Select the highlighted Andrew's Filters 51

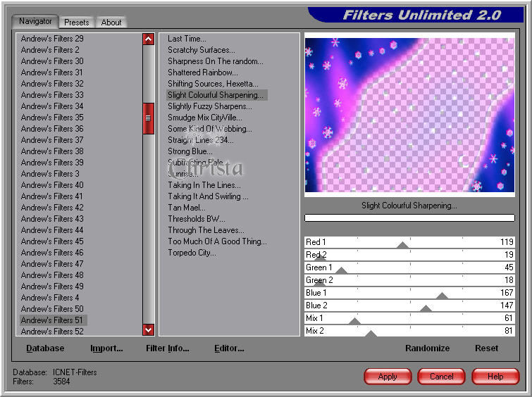54,320
